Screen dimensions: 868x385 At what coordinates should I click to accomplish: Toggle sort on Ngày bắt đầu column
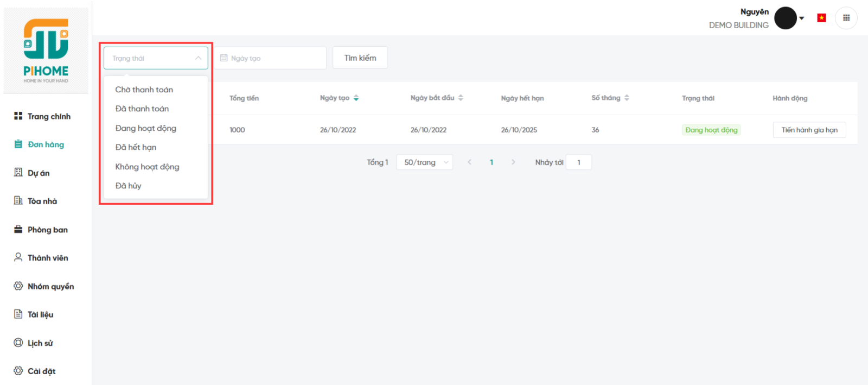(x=461, y=98)
